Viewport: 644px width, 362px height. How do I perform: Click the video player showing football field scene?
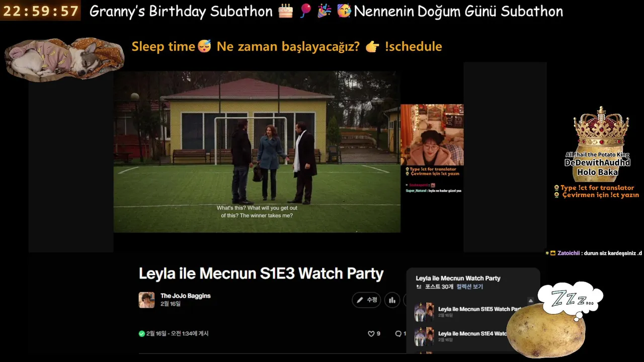(257, 152)
